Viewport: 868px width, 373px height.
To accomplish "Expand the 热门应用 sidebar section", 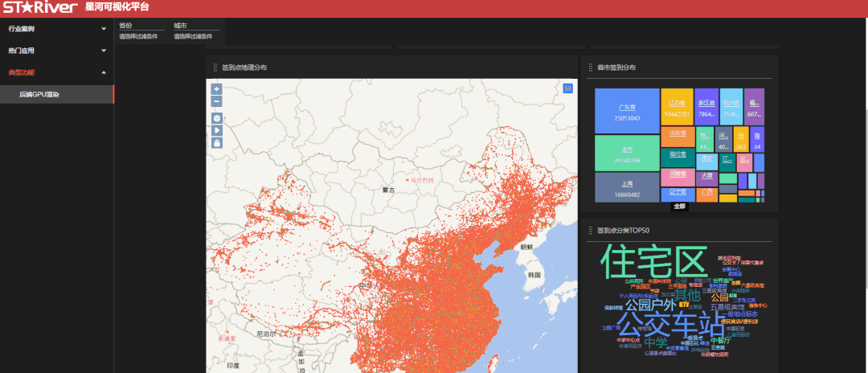I will tap(56, 51).
